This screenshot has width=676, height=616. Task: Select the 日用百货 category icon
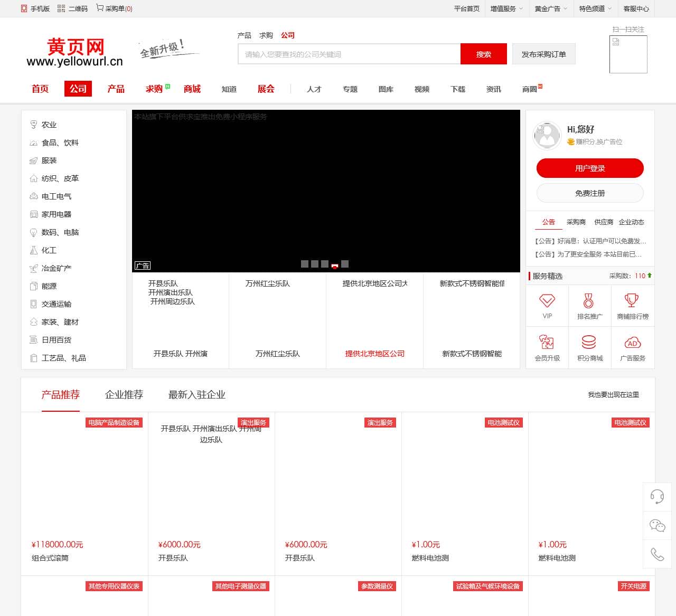(34, 340)
